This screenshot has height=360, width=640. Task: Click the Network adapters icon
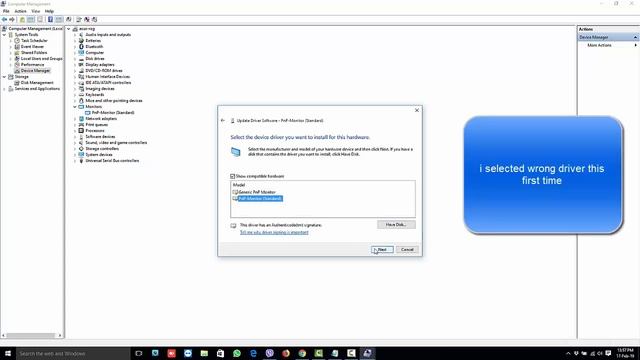(x=81, y=118)
